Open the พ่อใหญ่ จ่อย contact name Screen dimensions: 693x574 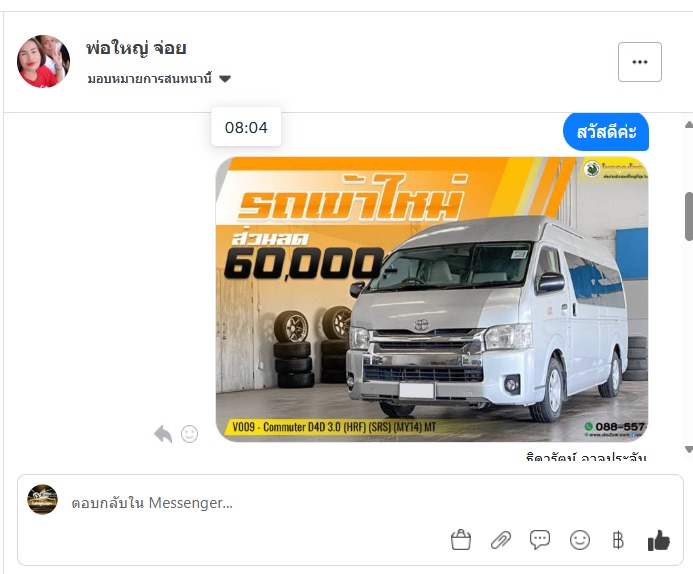click(136, 48)
